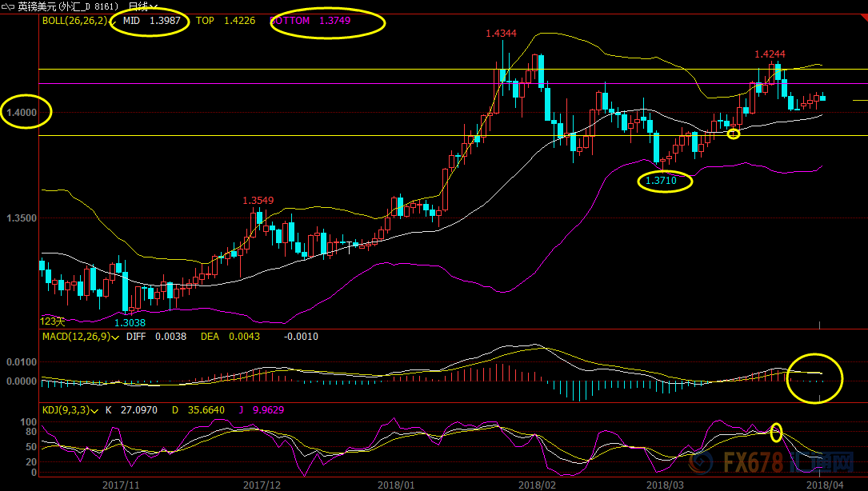Expand the BOLL(26,26,2) indicator dropdown
This screenshot has height=491, width=868.
(x=112, y=21)
